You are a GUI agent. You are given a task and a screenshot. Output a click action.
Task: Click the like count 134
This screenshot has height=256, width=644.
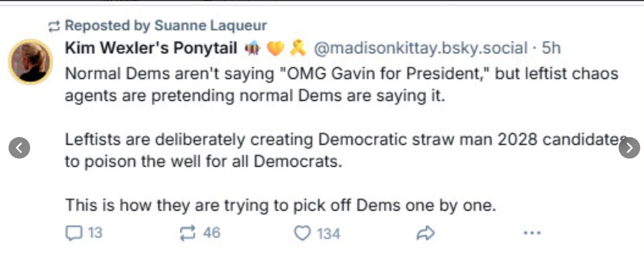pyautogui.click(x=328, y=234)
